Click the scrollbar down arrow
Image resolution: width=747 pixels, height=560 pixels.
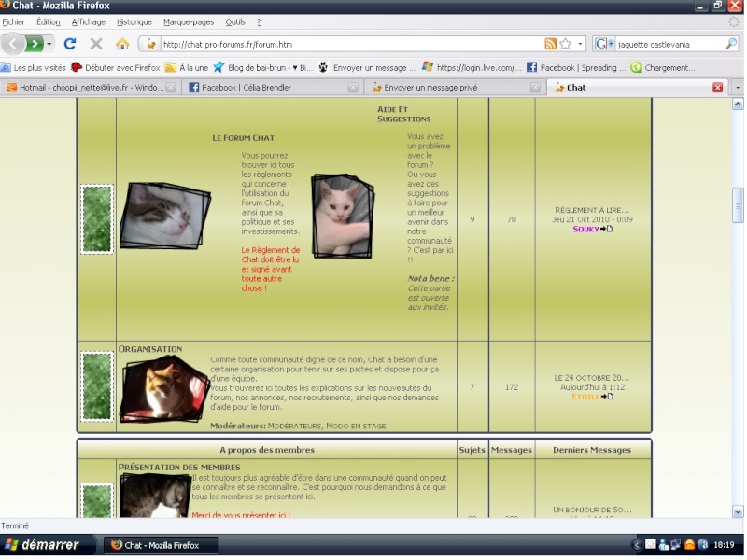coord(738,511)
